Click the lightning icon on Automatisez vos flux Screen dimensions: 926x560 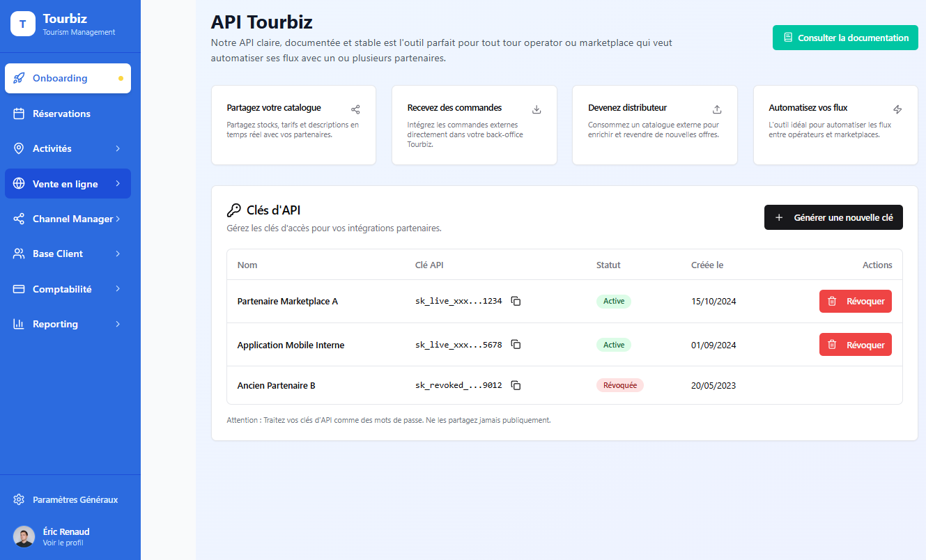pyautogui.click(x=897, y=109)
